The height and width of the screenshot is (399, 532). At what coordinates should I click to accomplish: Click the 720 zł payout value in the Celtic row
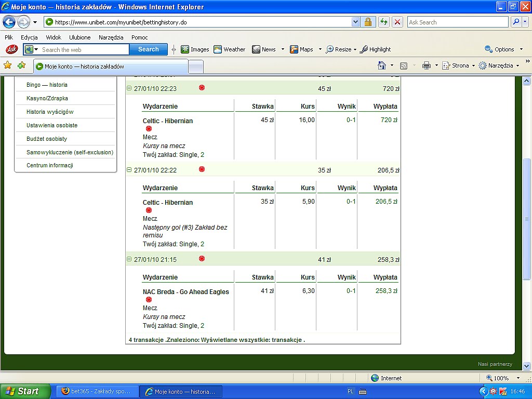point(389,120)
